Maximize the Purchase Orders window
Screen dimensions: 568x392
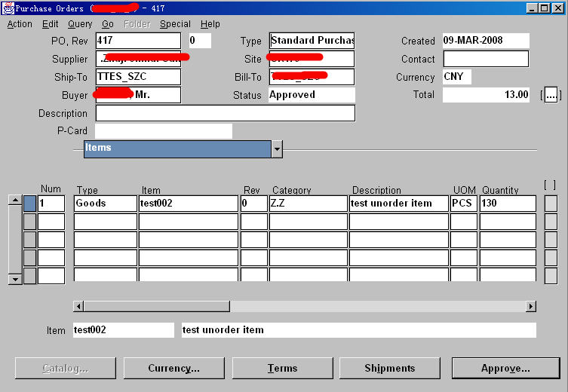(x=545, y=8)
